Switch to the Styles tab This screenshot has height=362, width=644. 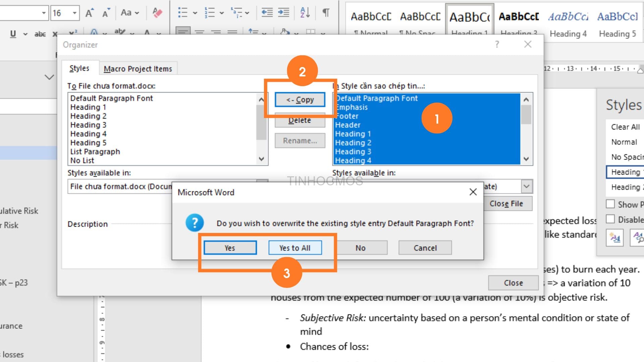pyautogui.click(x=79, y=68)
